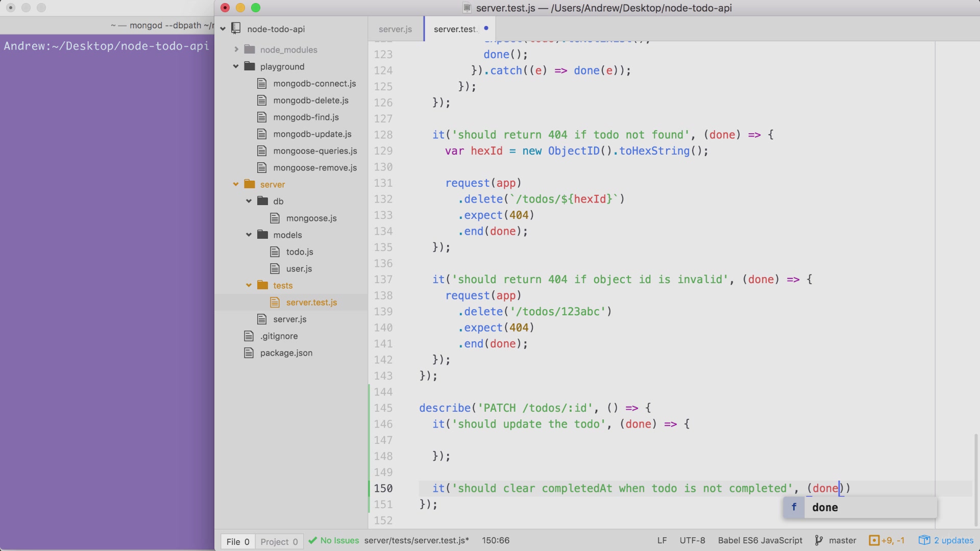Click git diff modified icon

coord(874,540)
